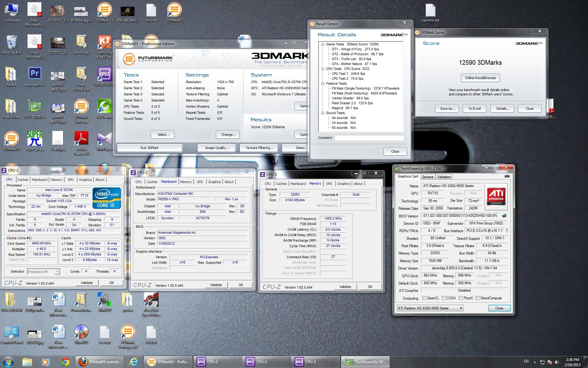Viewport: 588px width, 368px height.
Task: Launch the 3DMark Vantage shortcut
Action: (x=81, y=111)
